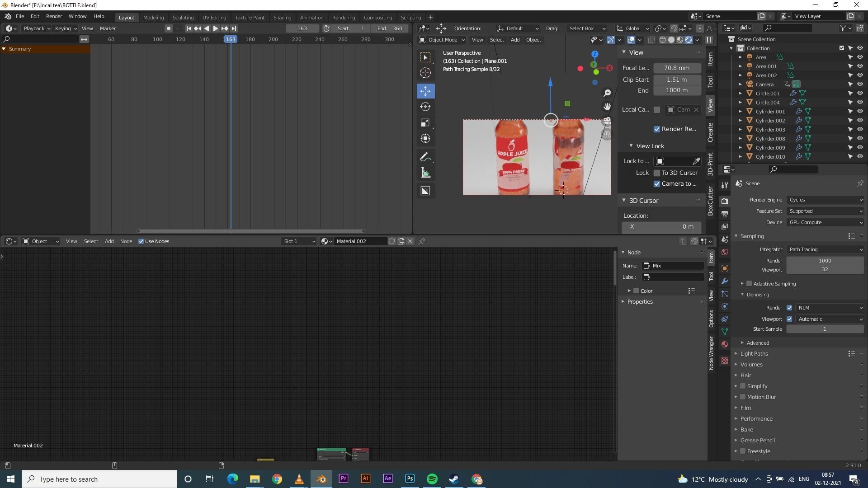Uncheck Use Nodes checkbox

(141, 241)
